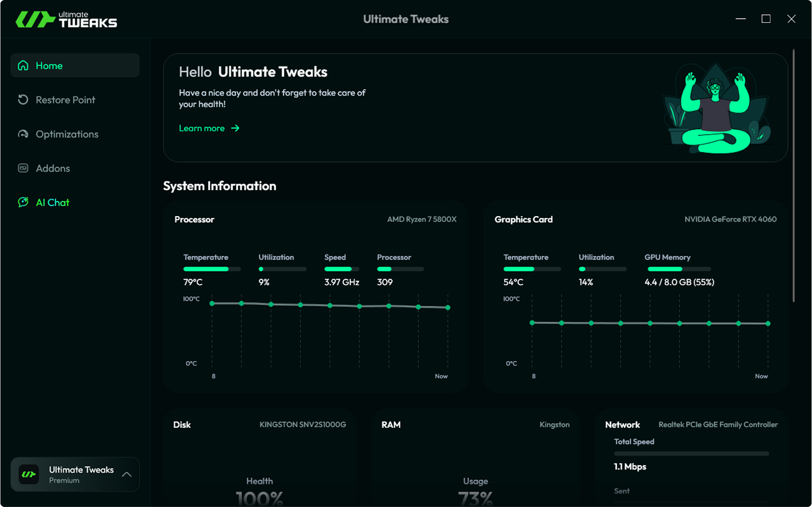Click the 'Kingston' RAM label
The image size is (812, 507).
pos(555,425)
